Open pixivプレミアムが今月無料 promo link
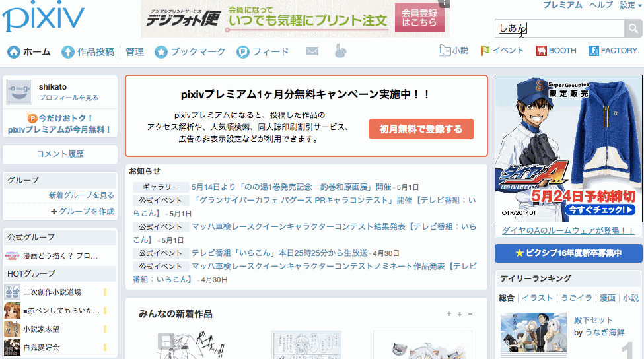644x359 pixels. click(x=59, y=124)
